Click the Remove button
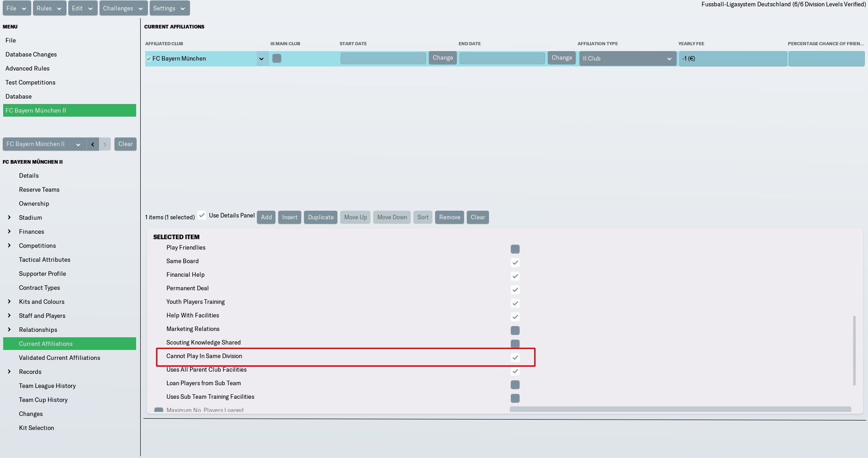The image size is (868, 458). 450,217
